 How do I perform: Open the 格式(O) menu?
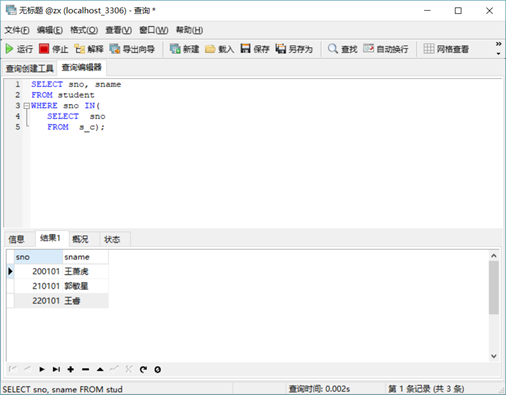tap(84, 30)
